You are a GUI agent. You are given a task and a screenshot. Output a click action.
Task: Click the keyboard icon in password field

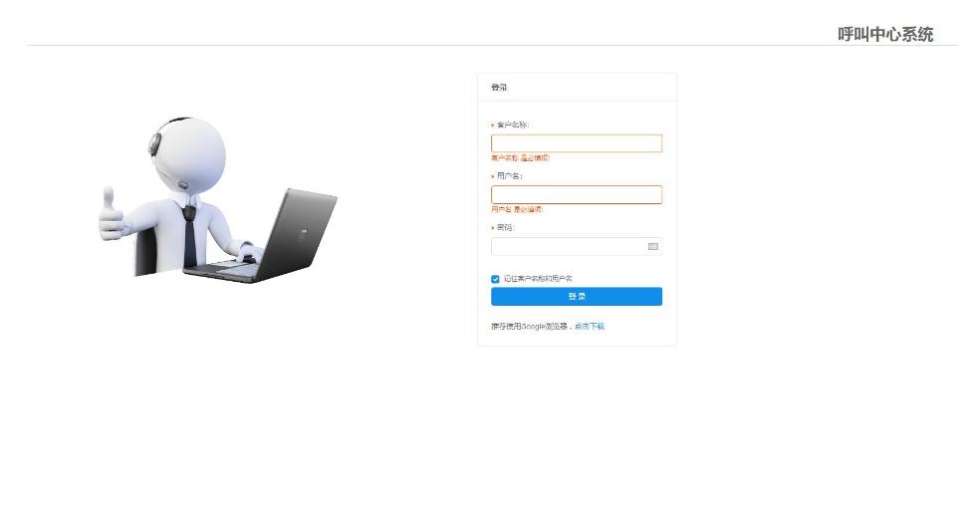point(653,247)
